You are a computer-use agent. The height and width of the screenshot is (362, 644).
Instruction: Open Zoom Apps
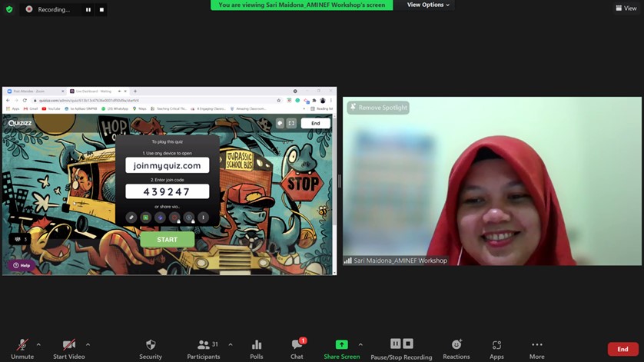click(x=496, y=349)
